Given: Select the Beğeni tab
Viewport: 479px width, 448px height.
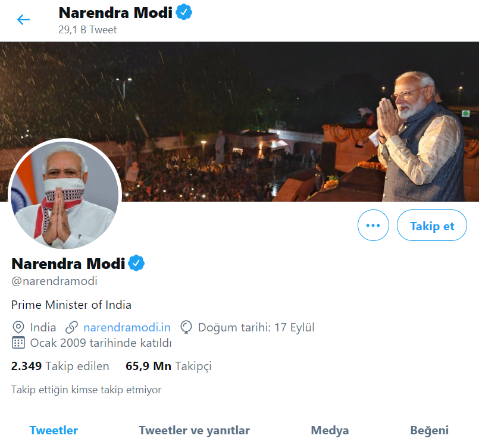Looking at the screenshot, I should click(x=431, y=430).
